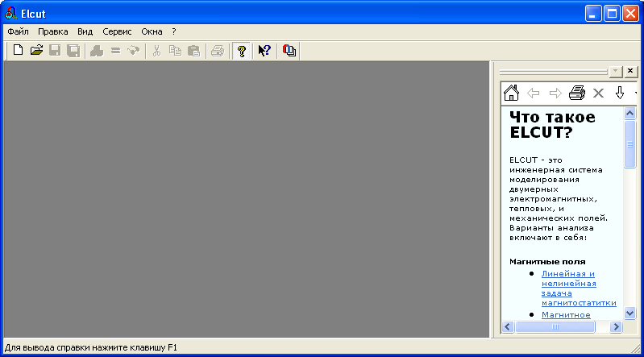Click the solve equals-sign icon
The width and height of the screenshot is (644, 357).
[115, 51]
